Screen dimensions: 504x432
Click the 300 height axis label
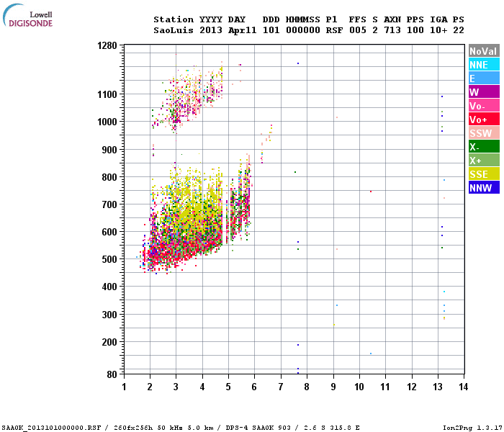click(109, 315)
